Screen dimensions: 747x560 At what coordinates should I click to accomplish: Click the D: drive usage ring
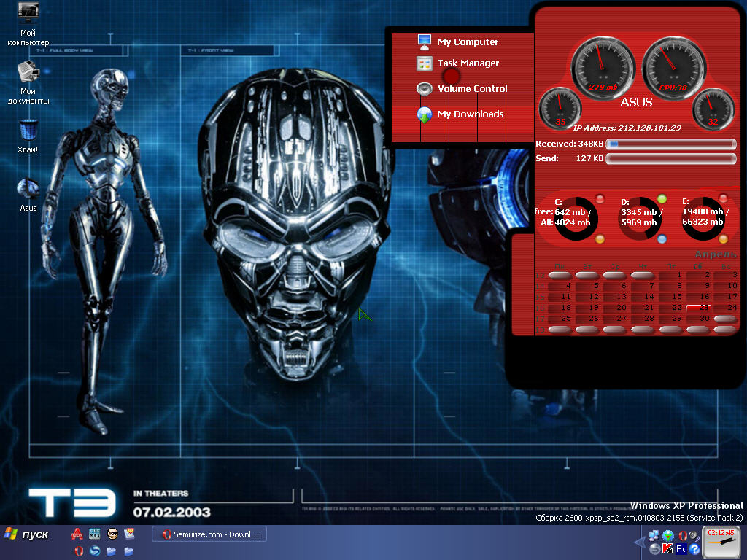tap(639, 219)
